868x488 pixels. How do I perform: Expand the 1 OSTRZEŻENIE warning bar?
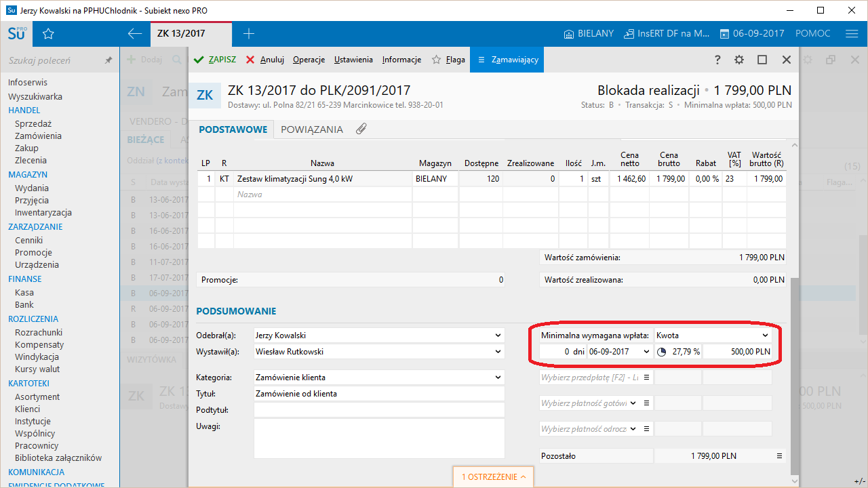494,477
